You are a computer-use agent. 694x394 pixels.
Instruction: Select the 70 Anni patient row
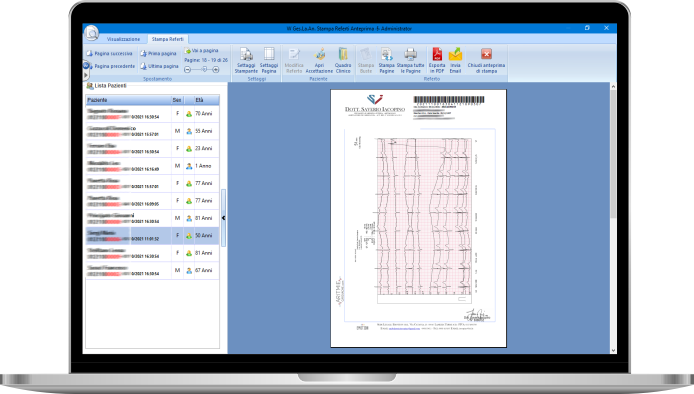click(152, 114)
